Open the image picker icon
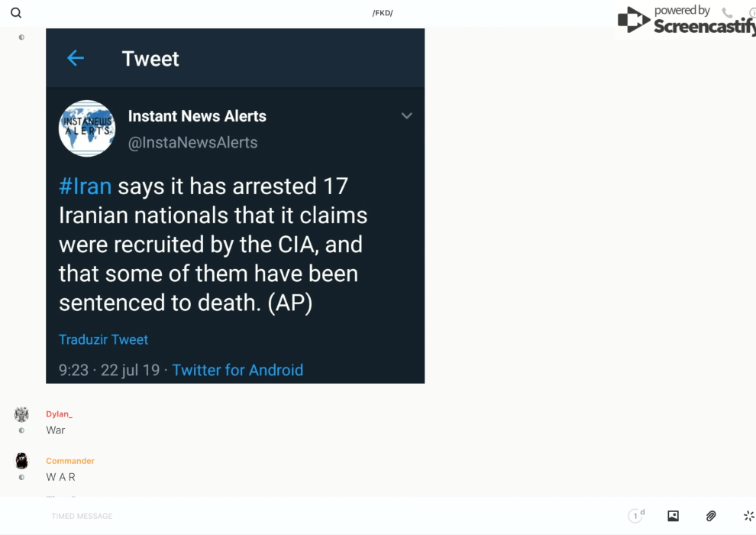The image size is (756, 535). (x=673, y=516)
